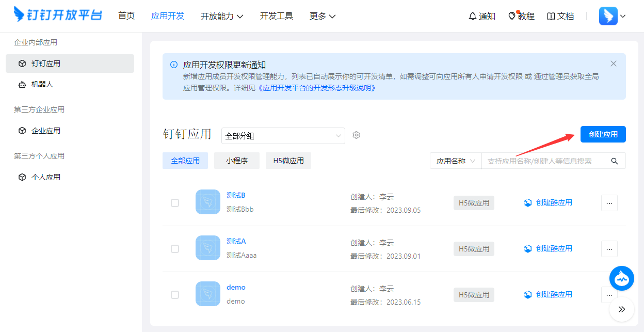Screen dimensions: 644x332
Task: Open the notification bell 通知
Action: click(x=481, y=16)
